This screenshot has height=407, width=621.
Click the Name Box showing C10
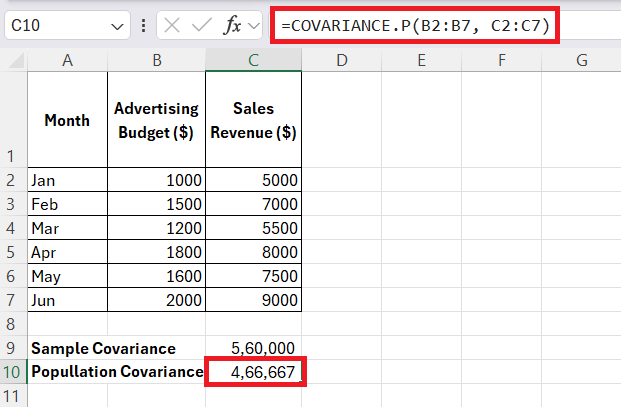click(67, 25)
